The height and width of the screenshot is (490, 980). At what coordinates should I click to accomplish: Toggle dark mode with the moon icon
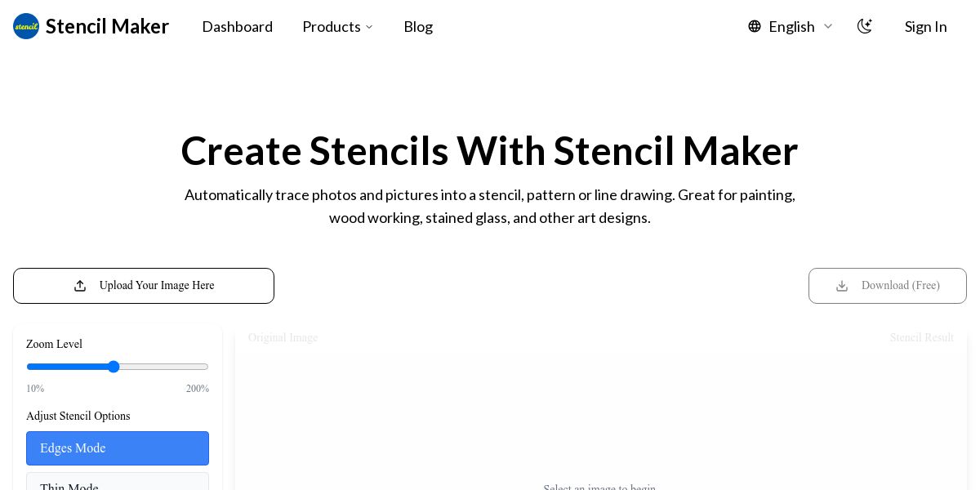click(x=865, y=26)
